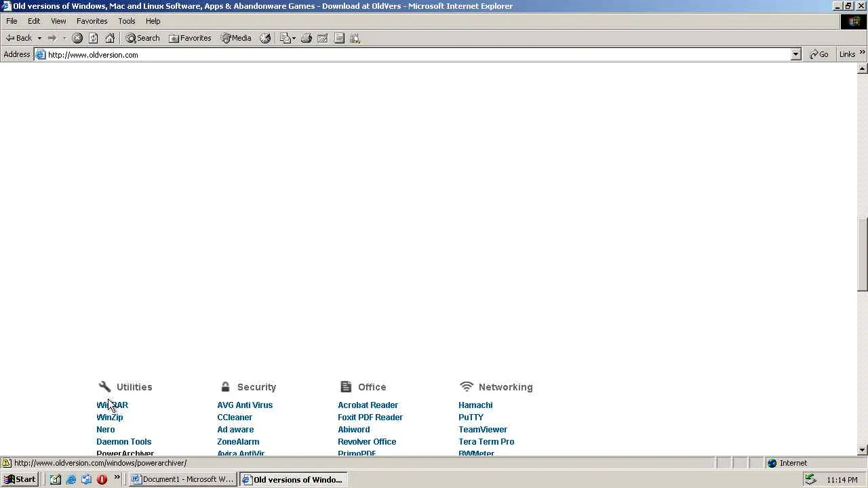The image size is (868, 488).
Task: Click the Utilities category heading
Action: (134, 387)
